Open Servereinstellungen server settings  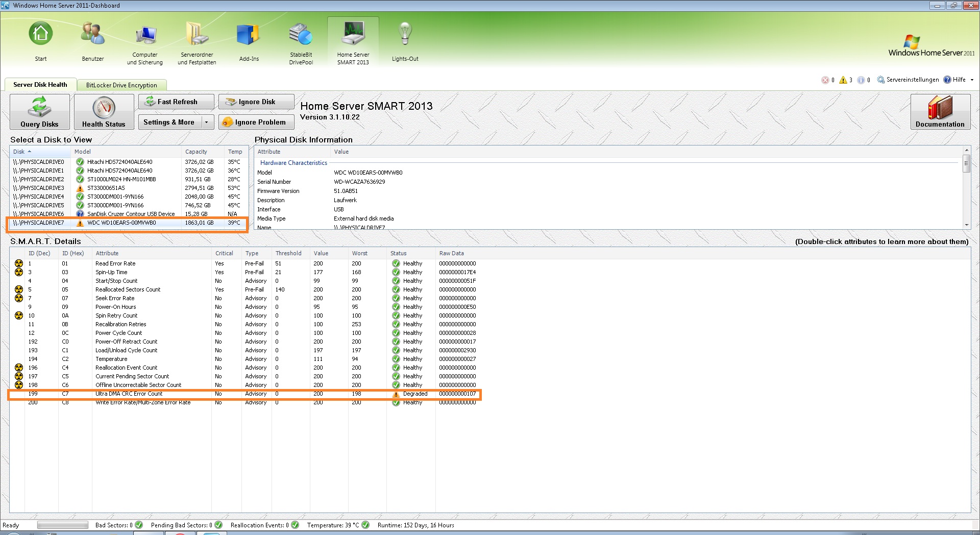click(908, 80)
